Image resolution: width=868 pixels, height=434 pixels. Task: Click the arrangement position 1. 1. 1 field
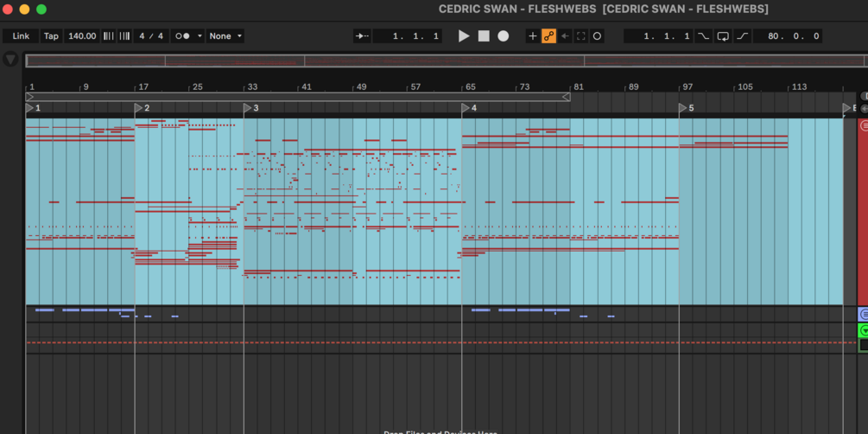(408, 36)
